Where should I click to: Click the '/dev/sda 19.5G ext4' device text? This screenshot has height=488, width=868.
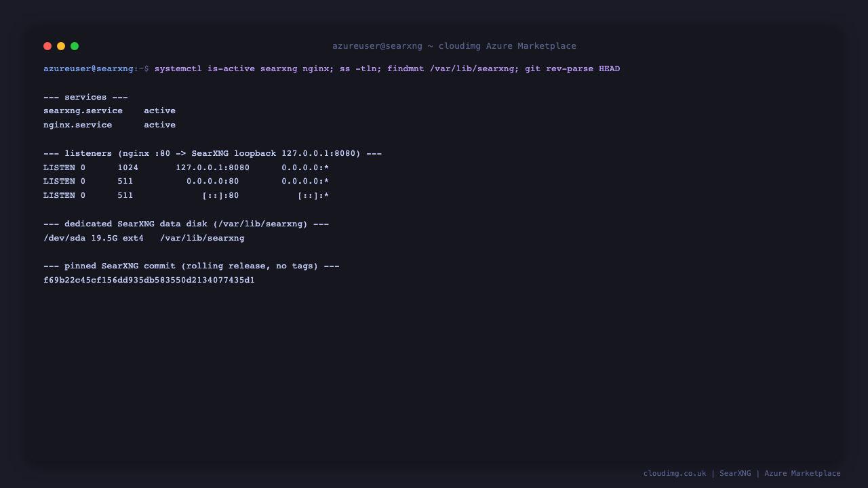pyautogui.click(x=94, y=239)
